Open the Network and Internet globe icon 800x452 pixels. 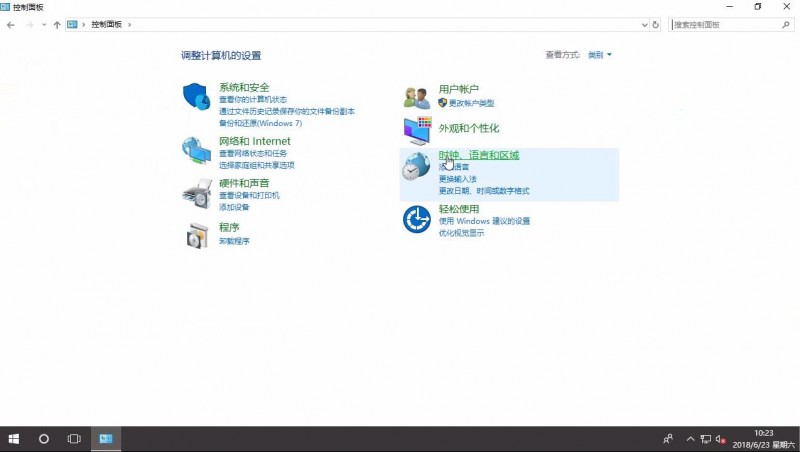point(196,150)
